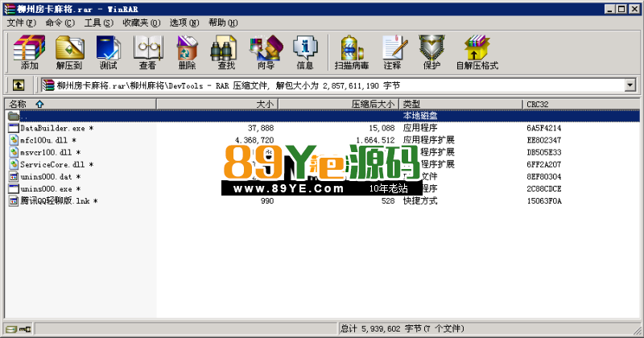Maximize the WinRAR window
The width and height of the screenshot is (644, 338).
621,9
